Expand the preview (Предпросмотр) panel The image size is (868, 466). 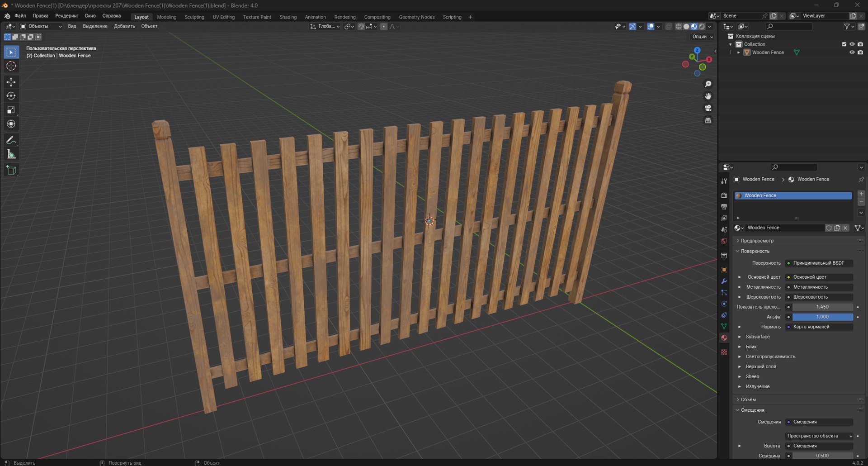757,241
